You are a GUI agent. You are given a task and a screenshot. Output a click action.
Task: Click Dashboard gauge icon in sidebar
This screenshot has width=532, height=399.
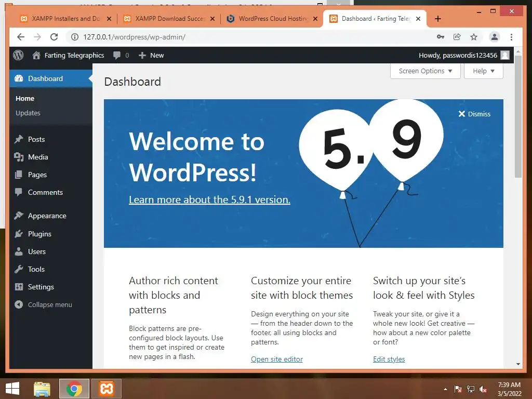click(x=19, y=78)
